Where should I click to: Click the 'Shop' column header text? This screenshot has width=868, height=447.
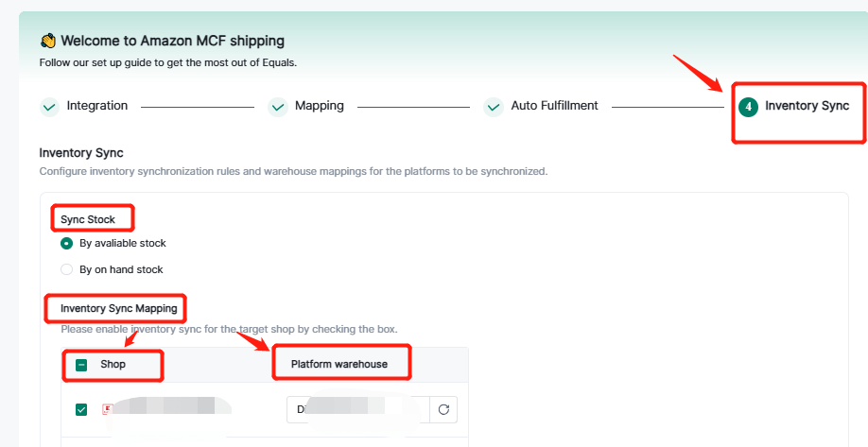(x=113, y=365)
